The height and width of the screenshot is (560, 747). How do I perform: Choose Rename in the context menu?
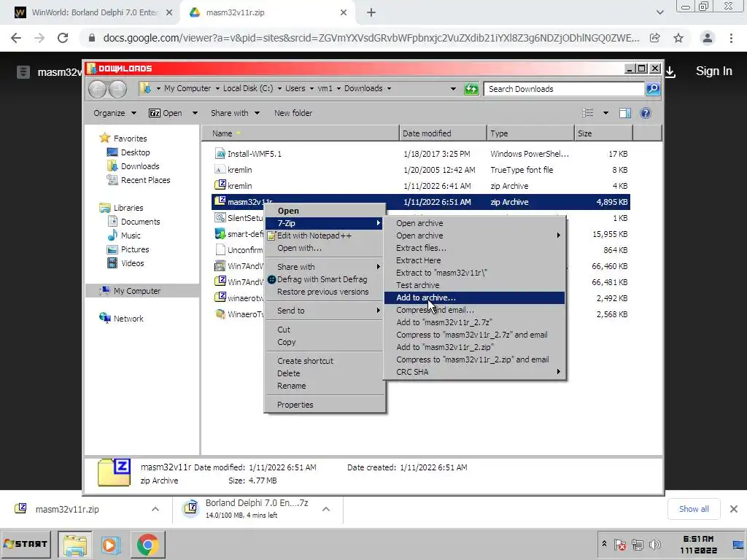tap(324, 386)
